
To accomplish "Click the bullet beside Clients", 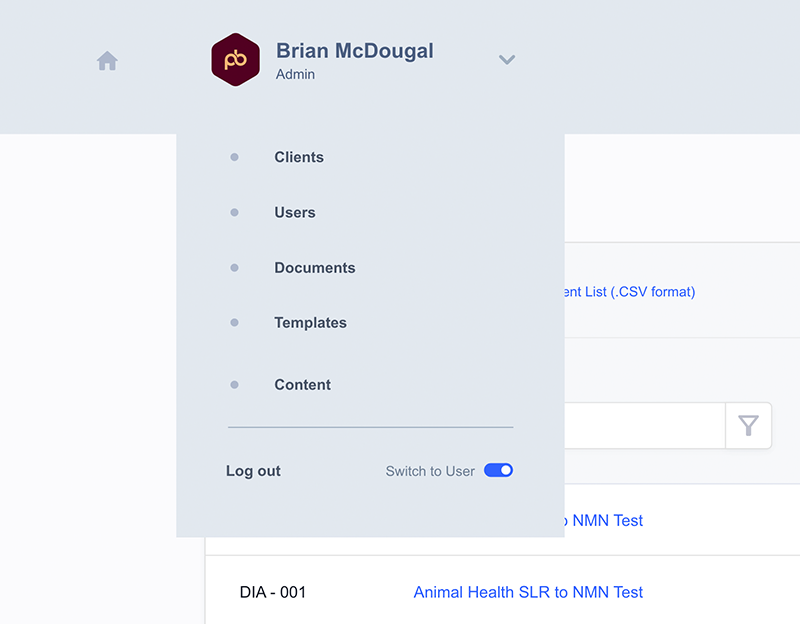I will pyautogui.click(x=234, y=157).
